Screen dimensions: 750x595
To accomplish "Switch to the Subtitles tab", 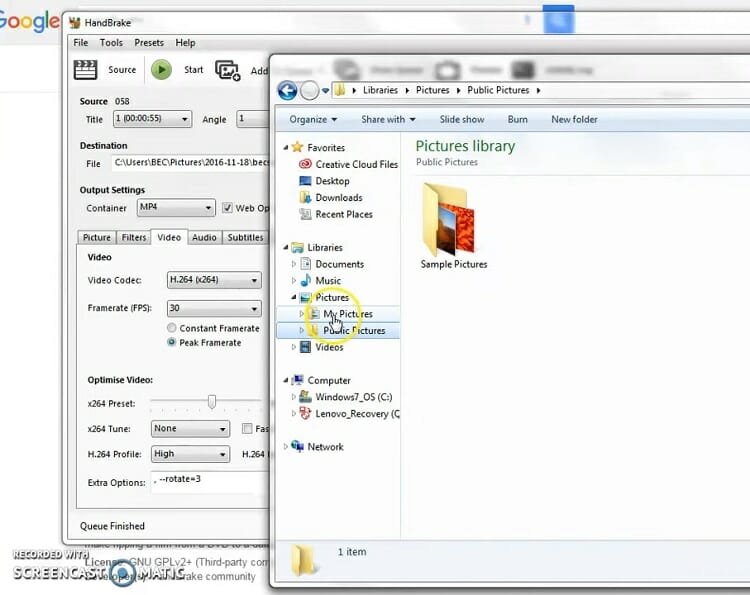I will [x=245, y=237].
